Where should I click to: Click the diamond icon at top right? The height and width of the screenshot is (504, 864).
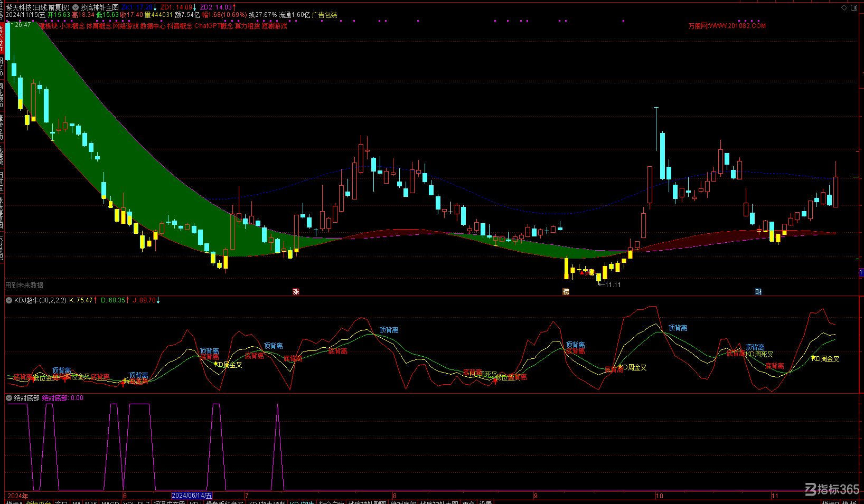pos(844,8)
